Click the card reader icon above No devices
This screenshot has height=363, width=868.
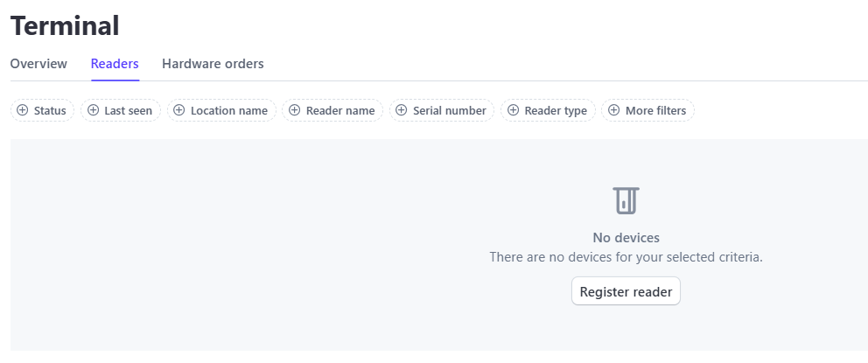[x=626, y=200]
